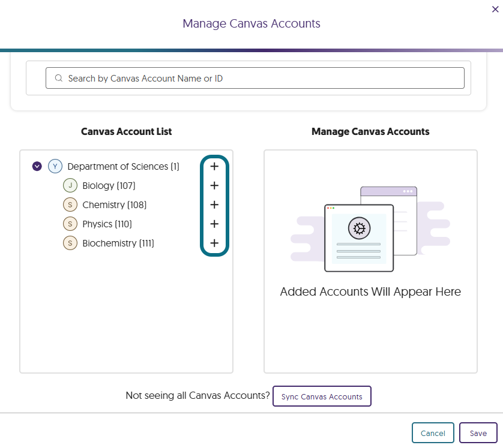This screenshot has width=503, height=448.
Task: Click the J avatar beside Biology
Action: point(70,185)
